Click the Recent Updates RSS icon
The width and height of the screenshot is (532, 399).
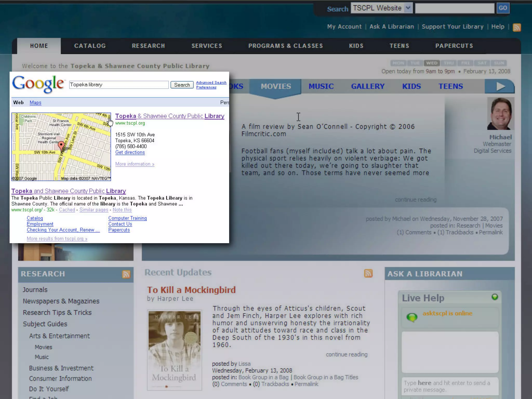pos(368,273)
